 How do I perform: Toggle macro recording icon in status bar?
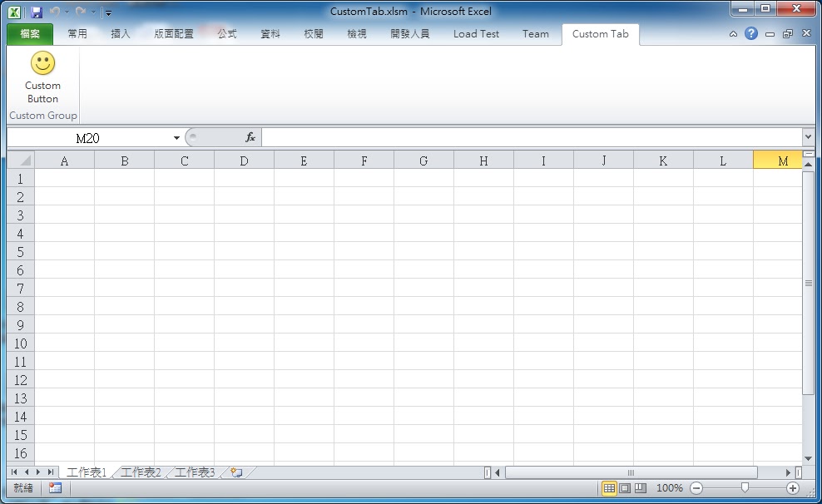point(54,488)
